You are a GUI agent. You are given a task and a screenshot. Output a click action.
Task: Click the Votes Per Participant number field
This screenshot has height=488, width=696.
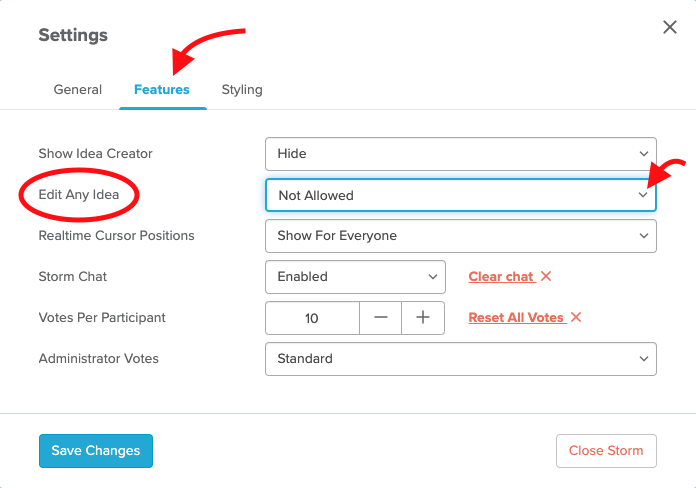[x=312, y=318]
